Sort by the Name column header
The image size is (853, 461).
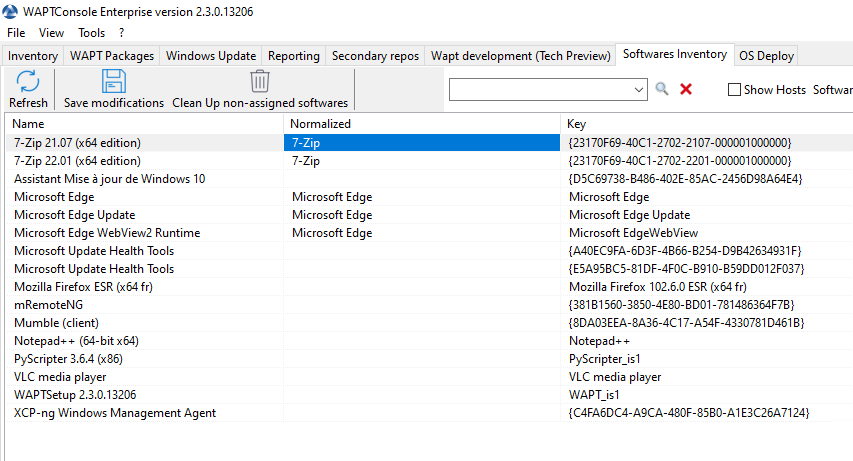(x=145, y=124)
